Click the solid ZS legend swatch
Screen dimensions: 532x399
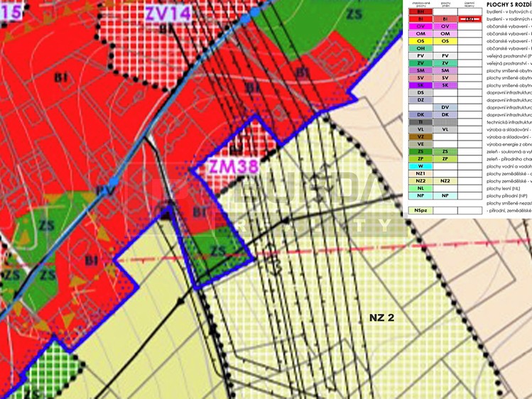point(420,151)
